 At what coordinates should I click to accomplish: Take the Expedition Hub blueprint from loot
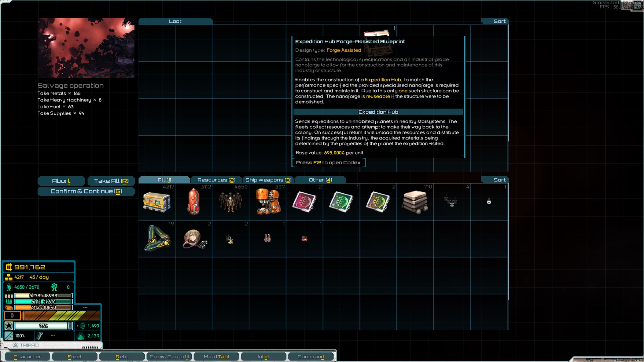point(377,33)
